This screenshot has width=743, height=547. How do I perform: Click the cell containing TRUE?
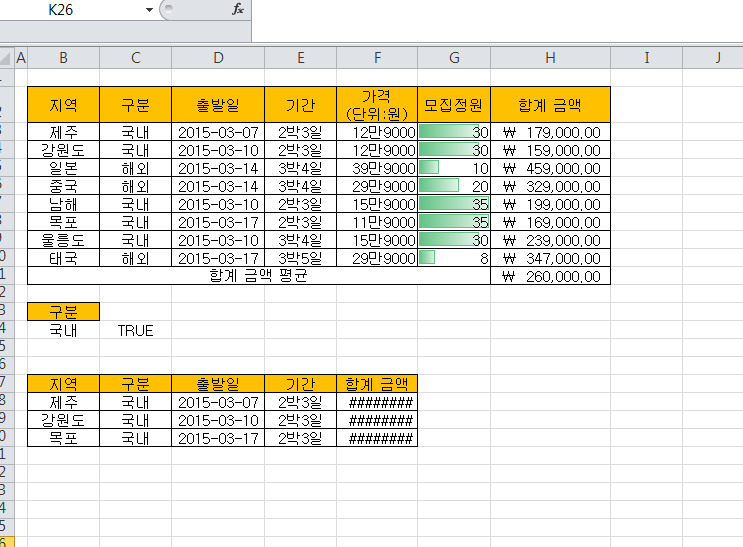[x=135, y=330]
